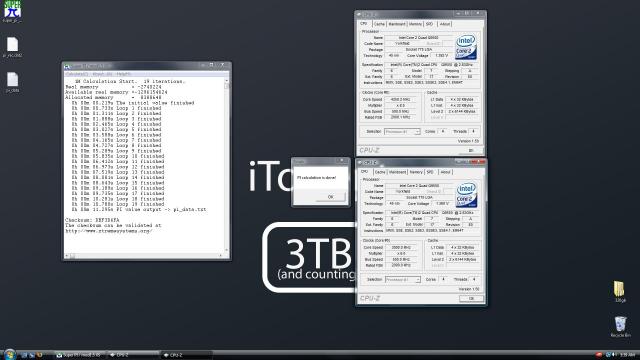The image size is (640, 360).
Task: Click OK button in upper CPU-Z window
Action: (x=471, y=151)
